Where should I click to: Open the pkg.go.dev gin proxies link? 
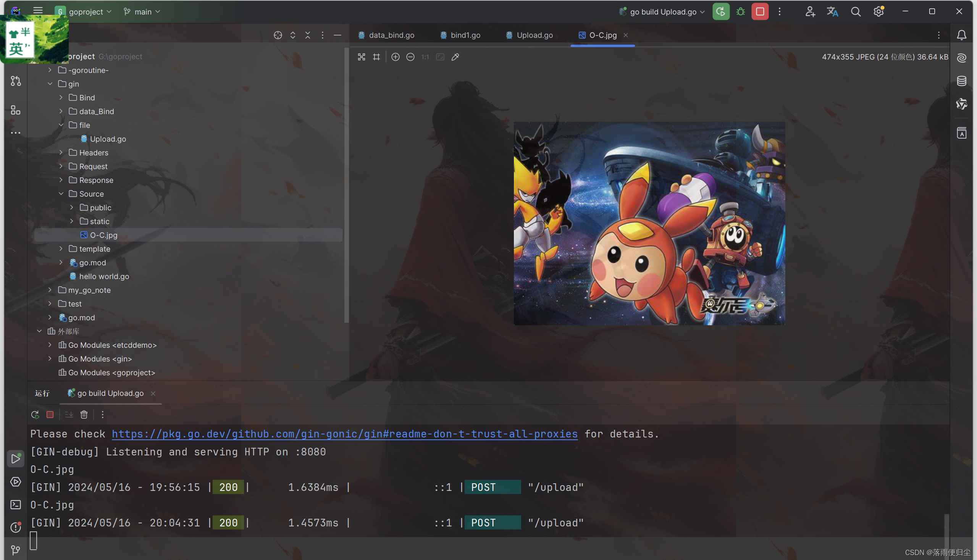coord(345,434)
